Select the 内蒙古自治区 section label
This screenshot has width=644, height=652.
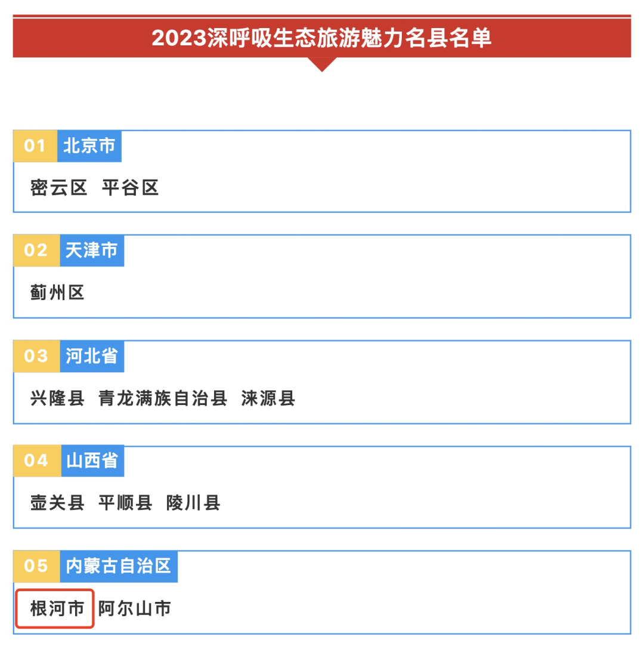pos(119,566)
